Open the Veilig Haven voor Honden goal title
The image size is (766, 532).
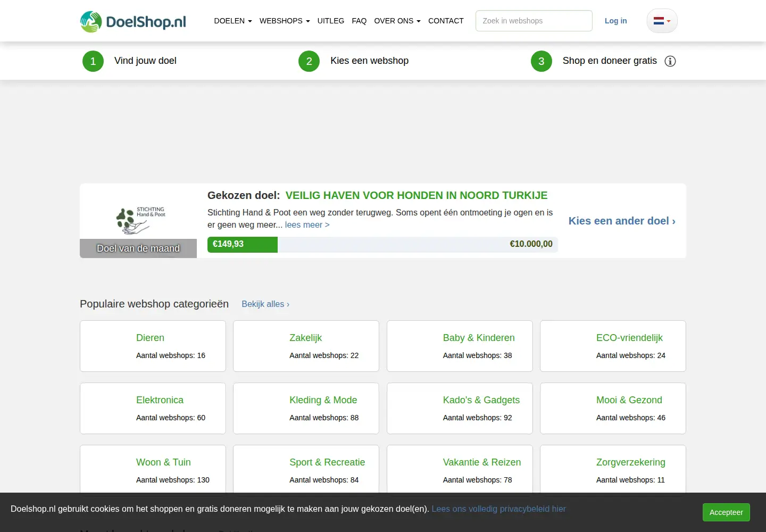[x=417, y=195]
